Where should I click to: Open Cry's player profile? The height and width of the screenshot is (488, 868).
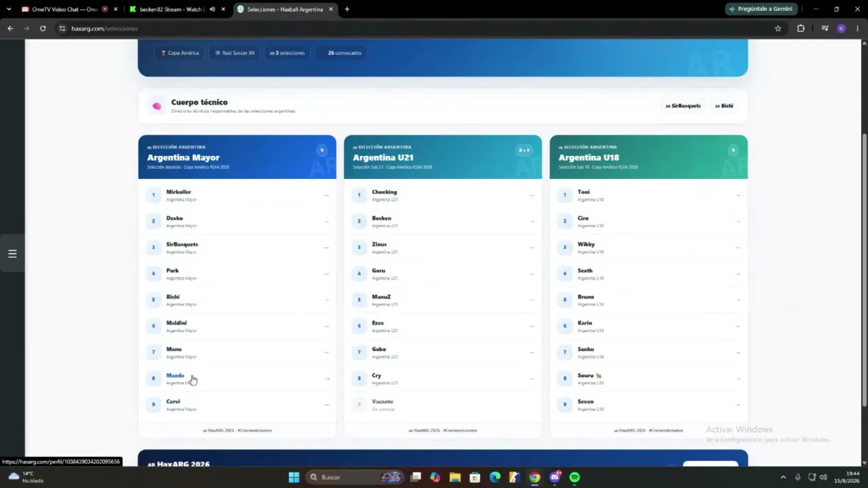click(443, 379)
